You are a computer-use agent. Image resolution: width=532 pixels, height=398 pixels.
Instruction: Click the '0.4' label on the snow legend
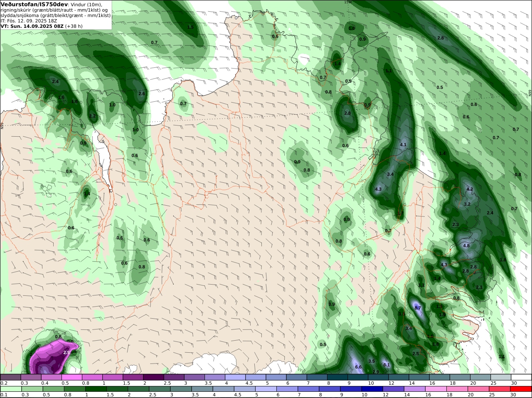[45, 383]
